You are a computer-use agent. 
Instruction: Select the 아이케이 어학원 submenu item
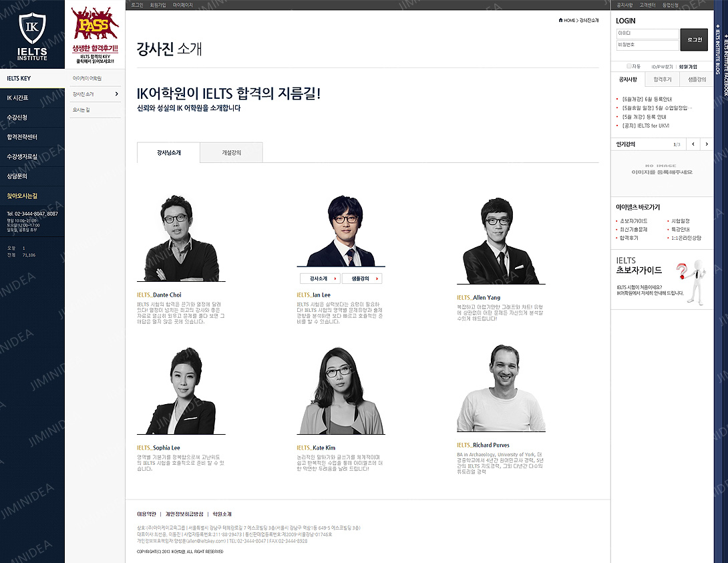coord(87,78)
